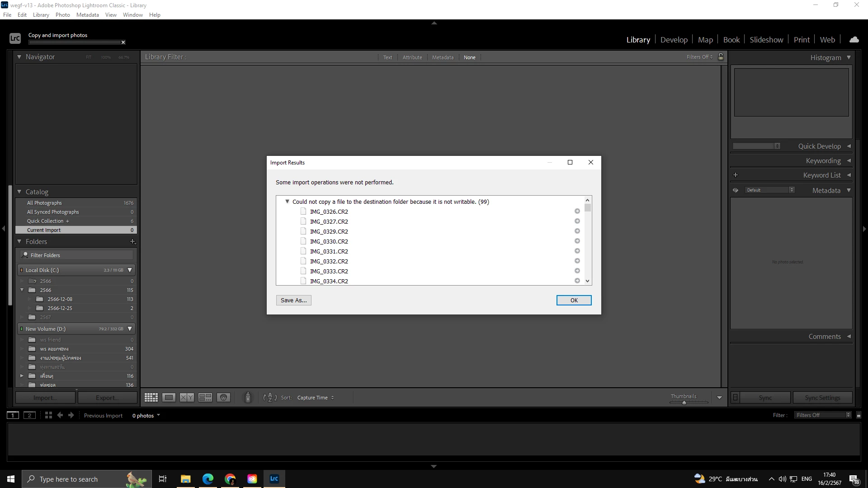This screenshot has height=488, width=868.
Task: Open the Develop module
Action: click(x=674, y=40)
